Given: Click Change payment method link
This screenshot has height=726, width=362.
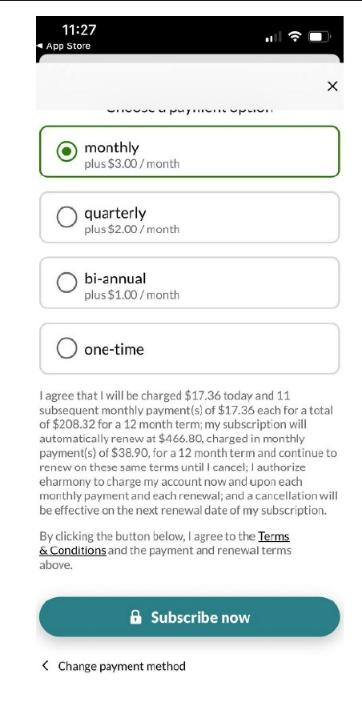Looking at the screenshot, I should 122,666.
